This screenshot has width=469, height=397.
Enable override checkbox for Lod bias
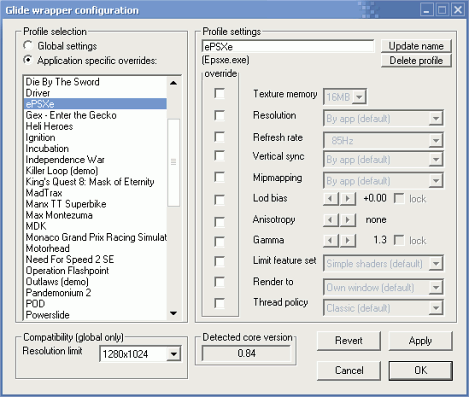tap(219, 200)
